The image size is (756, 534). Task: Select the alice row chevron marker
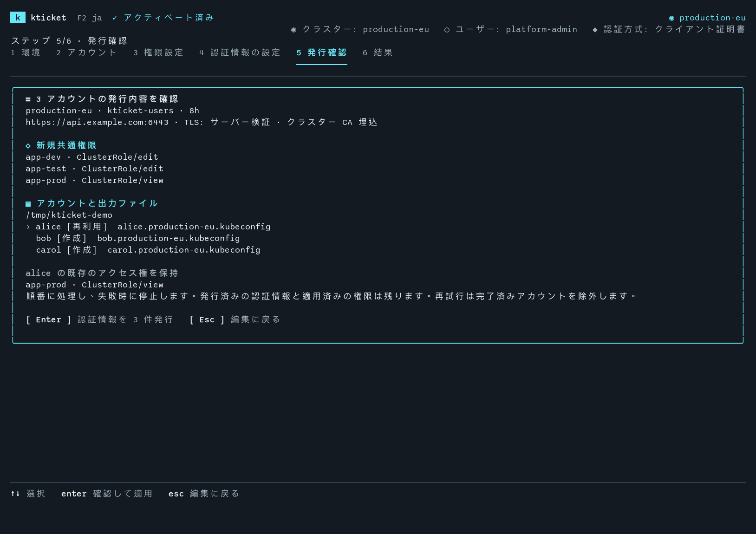pyautogui.click(x=28, y=227)
